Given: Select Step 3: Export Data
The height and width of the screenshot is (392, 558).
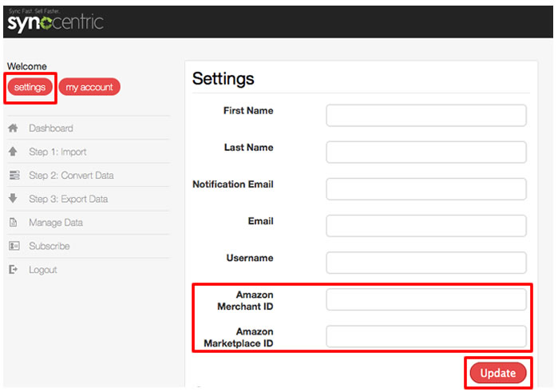Looking at the screenshot, I should click(69, 199).
